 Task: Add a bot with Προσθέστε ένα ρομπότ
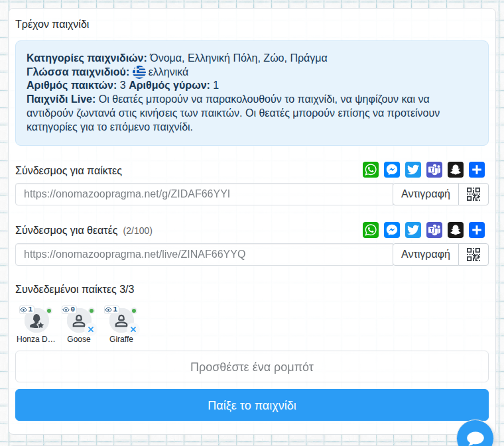click(x=252, y=366)
